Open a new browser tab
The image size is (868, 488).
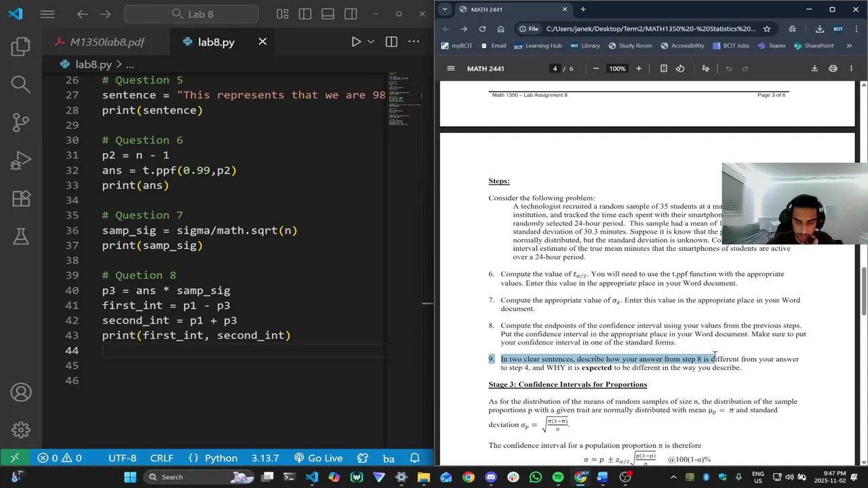pyautogui.click(x=583, y=9)
